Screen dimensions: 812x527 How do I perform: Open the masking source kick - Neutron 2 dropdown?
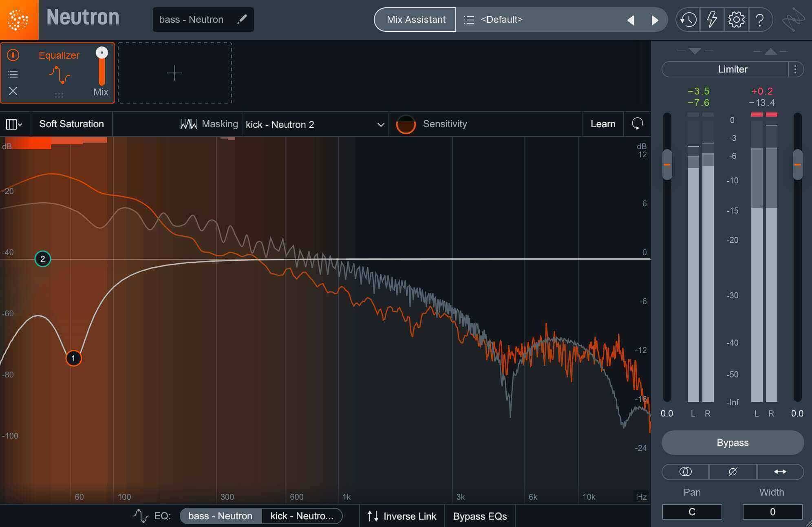[x=315, y=124]
